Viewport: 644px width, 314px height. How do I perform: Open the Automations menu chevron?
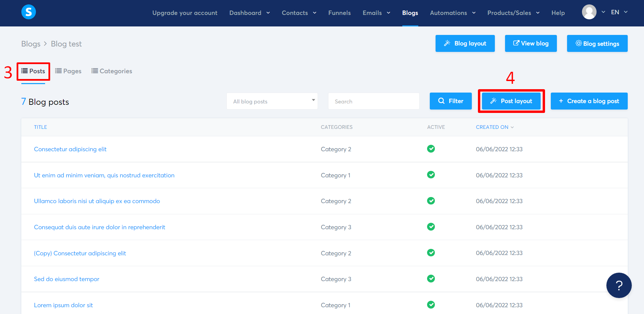(474, 13)
